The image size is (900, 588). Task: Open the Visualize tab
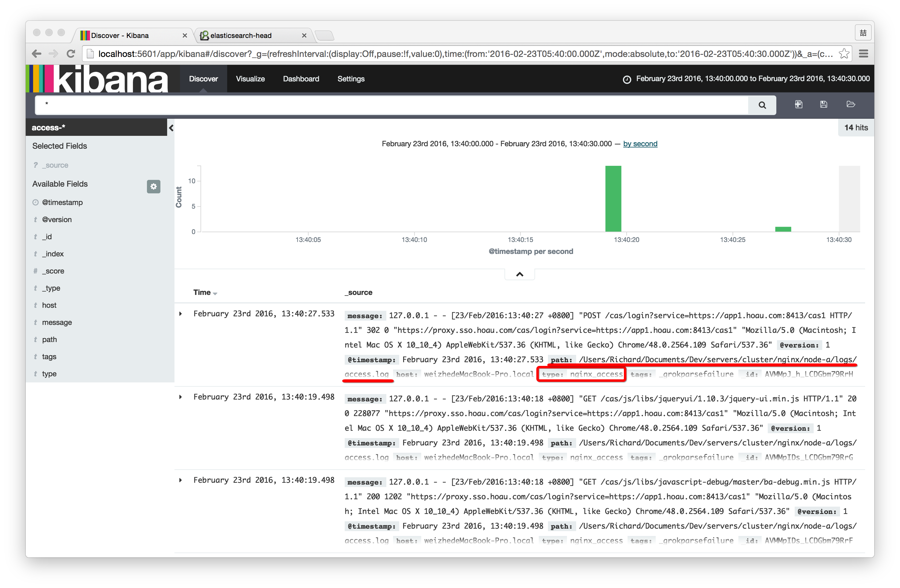point(250,79)
